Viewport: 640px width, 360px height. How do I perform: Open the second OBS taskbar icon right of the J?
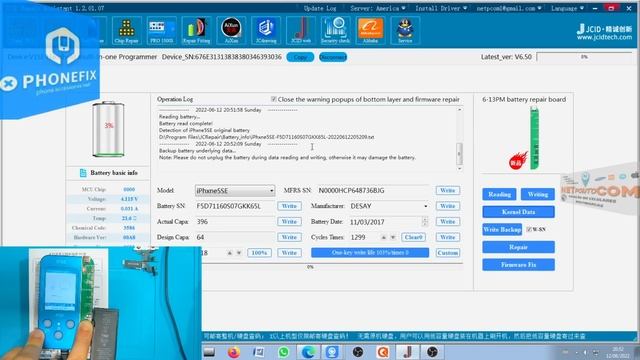(x=432, y=352)
